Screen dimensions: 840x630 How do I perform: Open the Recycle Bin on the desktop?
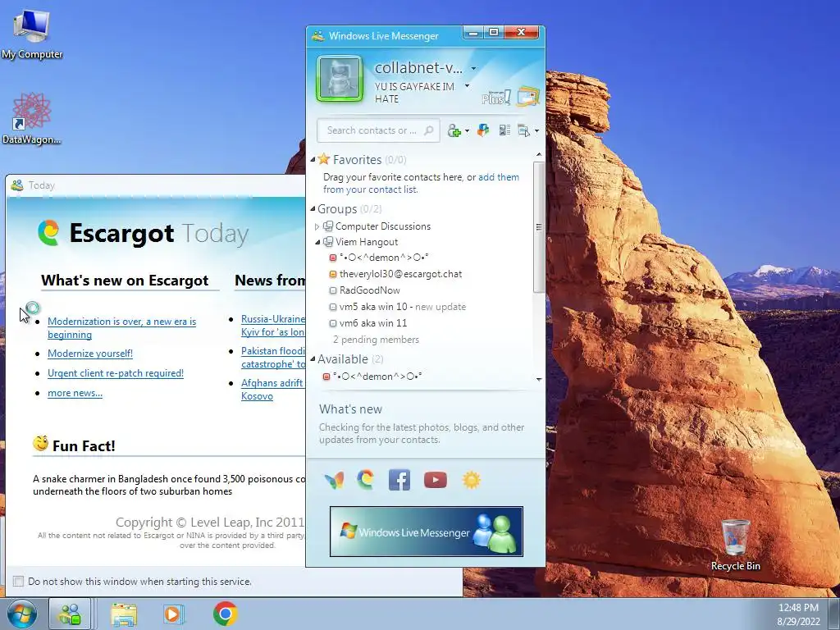click(736, 545)
